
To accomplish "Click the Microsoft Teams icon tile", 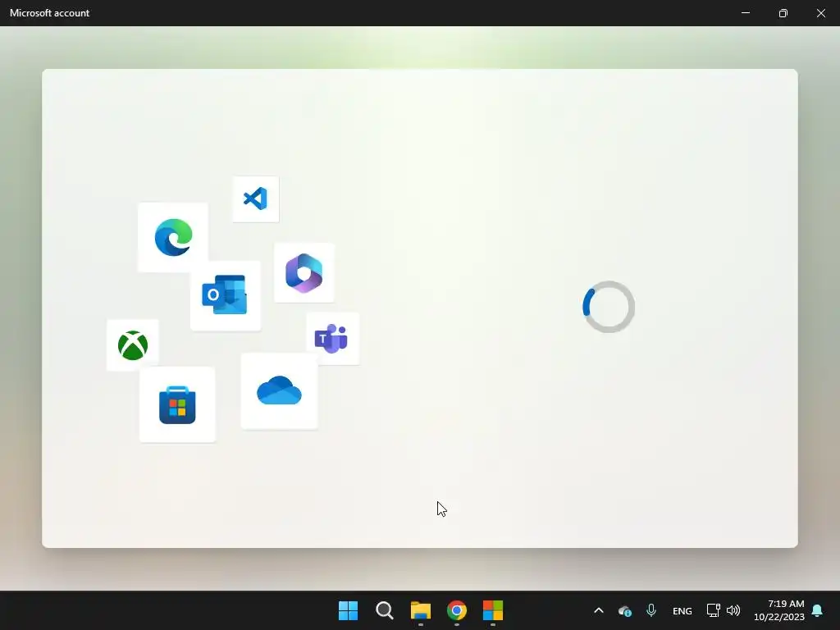I will 333,339.
